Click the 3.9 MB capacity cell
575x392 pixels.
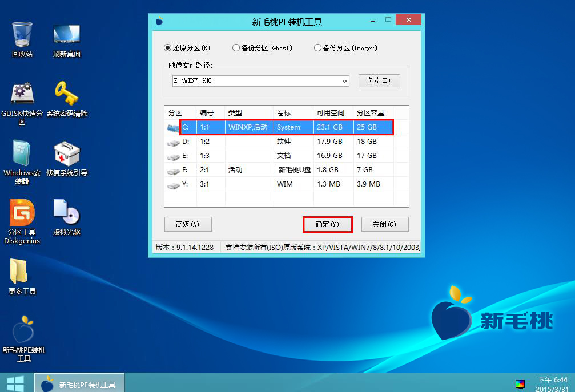point(368,184)
